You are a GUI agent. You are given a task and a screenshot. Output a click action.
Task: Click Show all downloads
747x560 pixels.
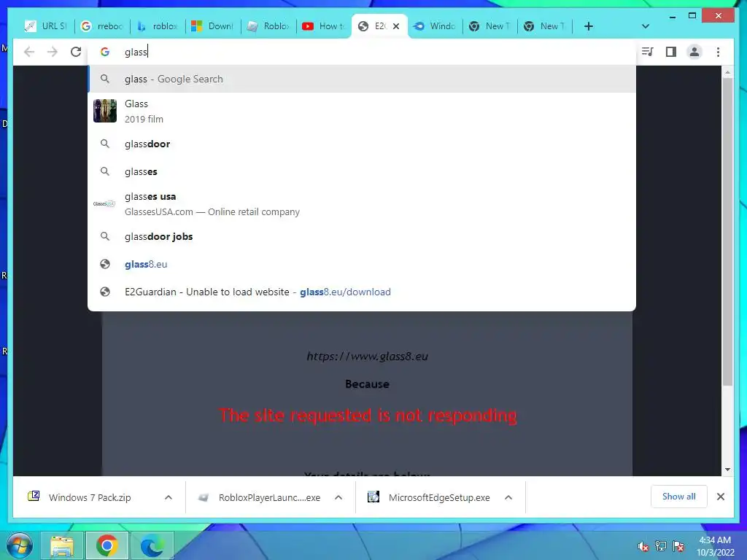(x=679, y=497)
